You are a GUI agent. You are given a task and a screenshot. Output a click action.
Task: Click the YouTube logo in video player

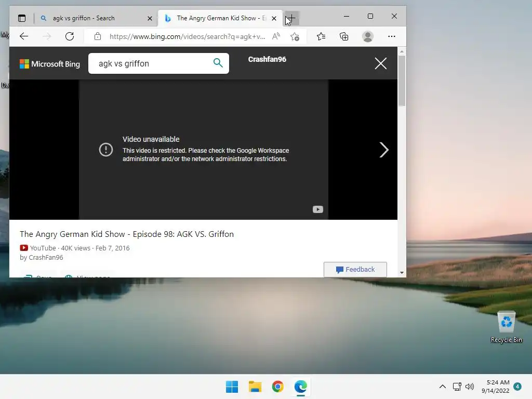click(318, 209)
